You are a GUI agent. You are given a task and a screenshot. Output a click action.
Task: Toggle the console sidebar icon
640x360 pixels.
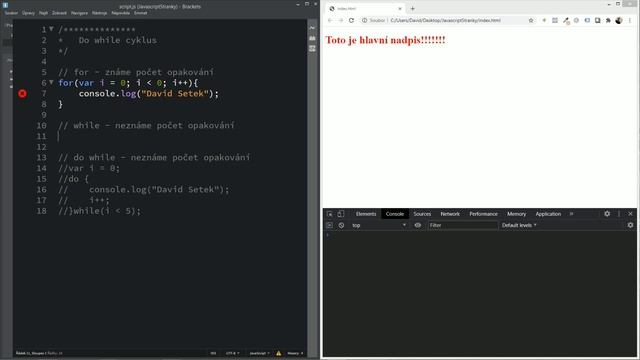pyautogui.click(x=329, y=225)
